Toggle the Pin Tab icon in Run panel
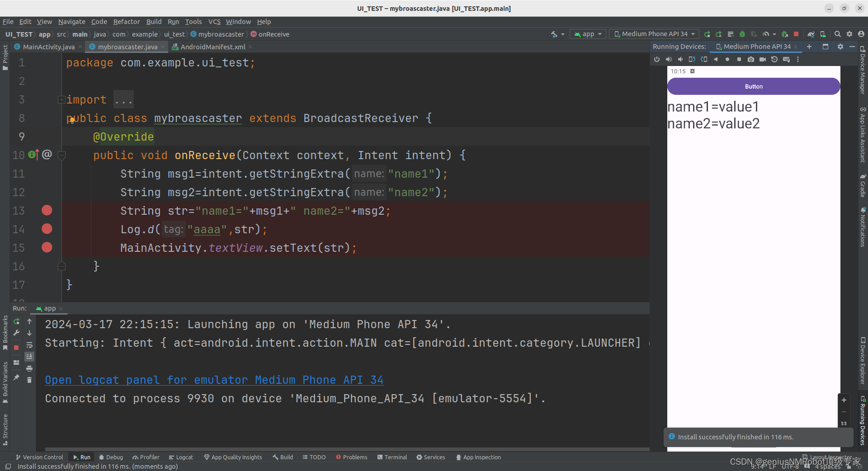The height and width of the screenshot is (471, 868). [x=16, y=377]
